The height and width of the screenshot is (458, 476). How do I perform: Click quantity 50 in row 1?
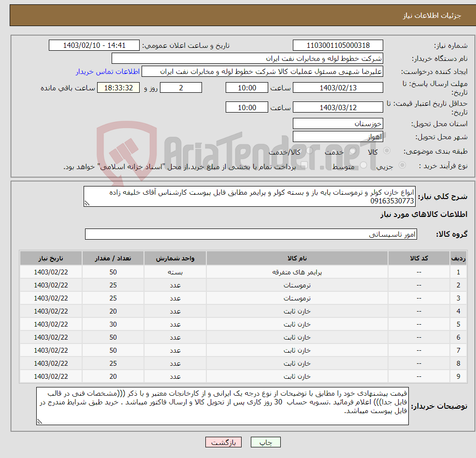tap(113, 272)
